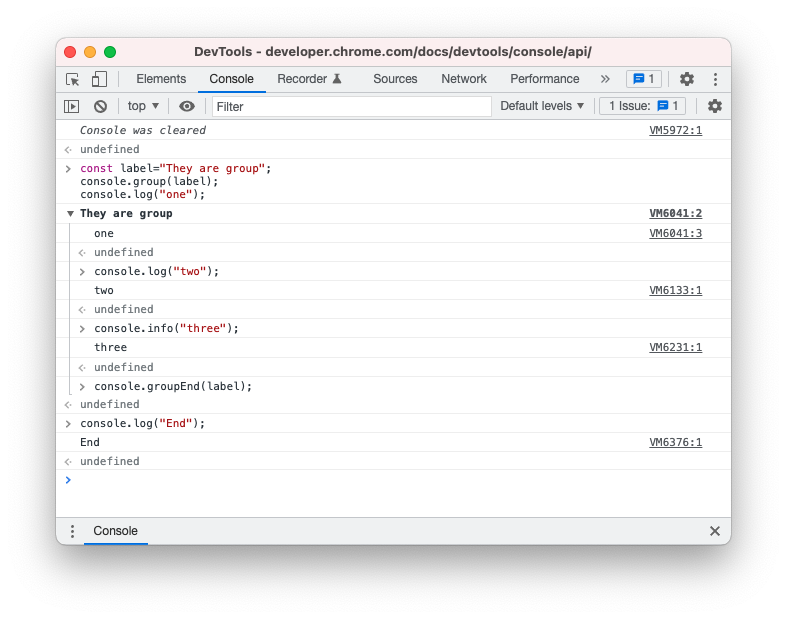Open the Recorder tab

click(x=309, y=79)
